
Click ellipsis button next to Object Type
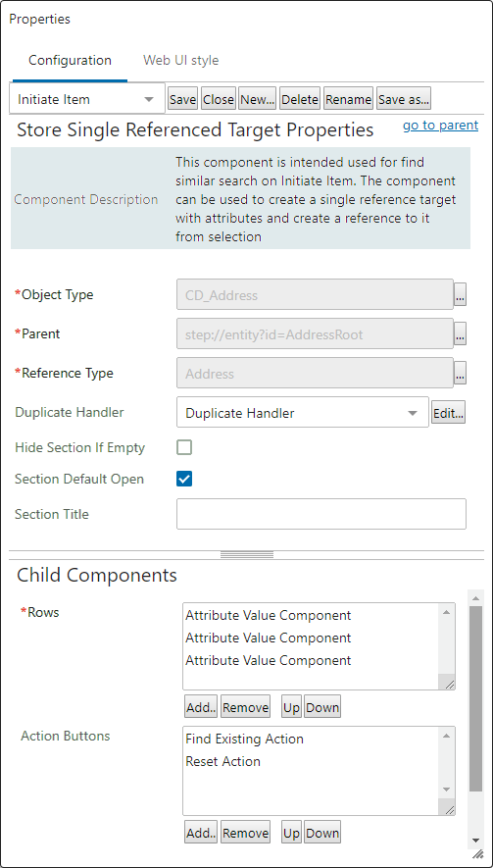[461, 295]
